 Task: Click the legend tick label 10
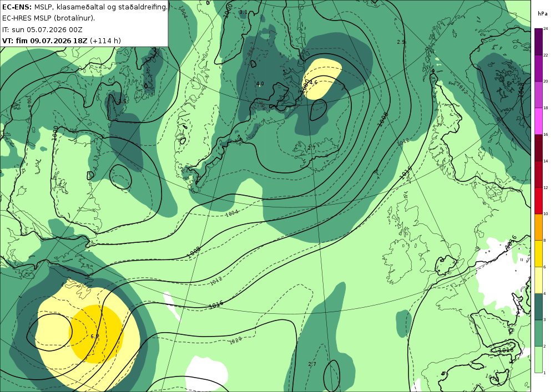tap(546, 214)
